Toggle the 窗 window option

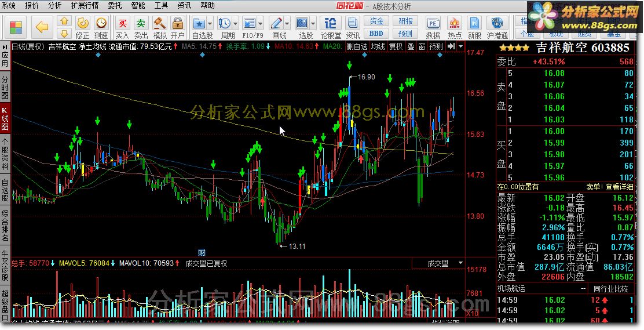click(422, 46)
